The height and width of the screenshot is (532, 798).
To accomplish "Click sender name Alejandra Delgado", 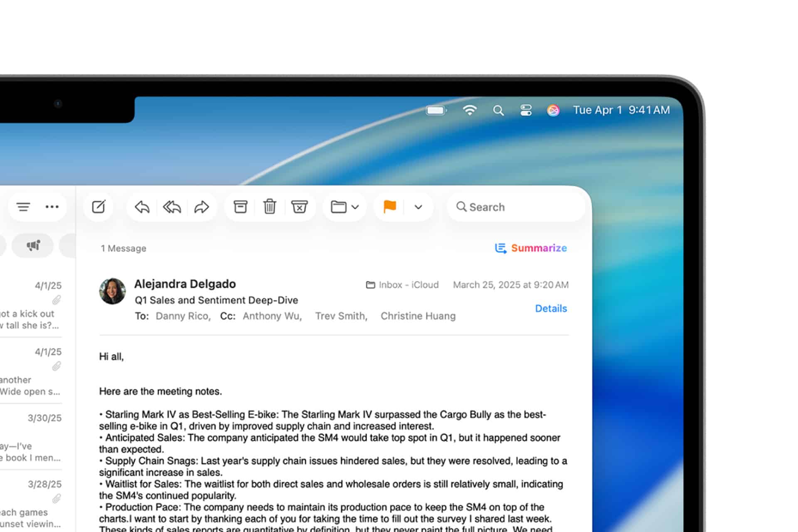I will click(x=185, y=284).
